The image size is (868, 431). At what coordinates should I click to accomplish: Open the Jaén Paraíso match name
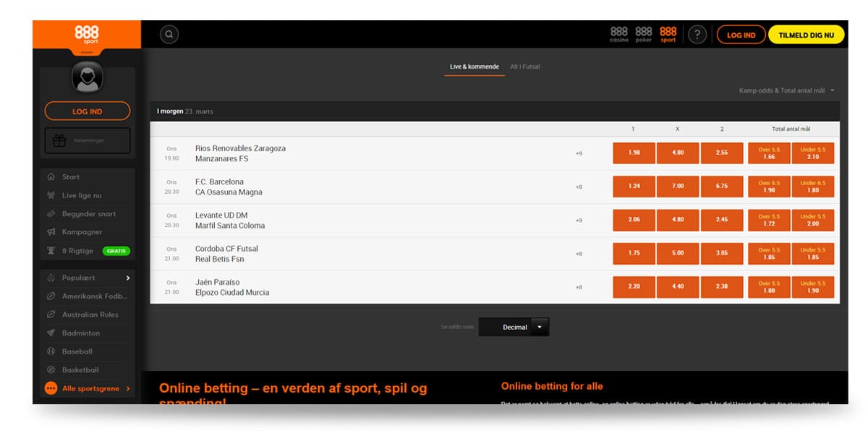pos(218,282)
